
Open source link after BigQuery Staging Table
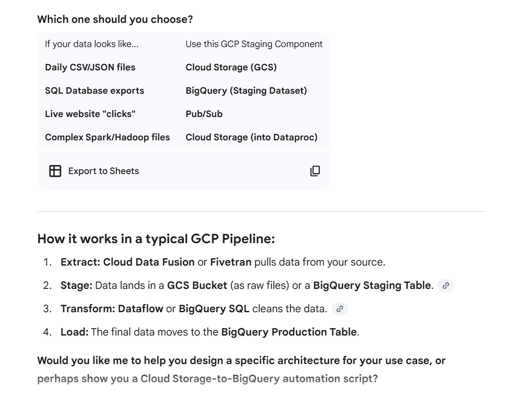coord(446,285)
